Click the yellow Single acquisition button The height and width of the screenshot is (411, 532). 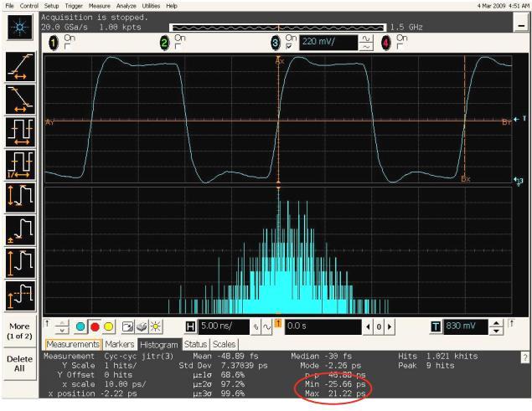pyautogui.click(x=109, y=327)
